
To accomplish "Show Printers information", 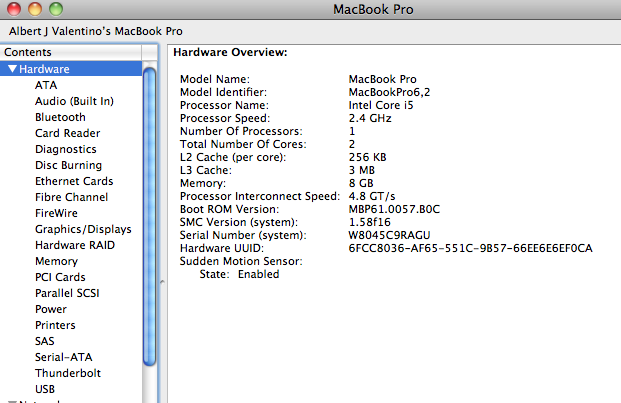I will coord(55,325).
